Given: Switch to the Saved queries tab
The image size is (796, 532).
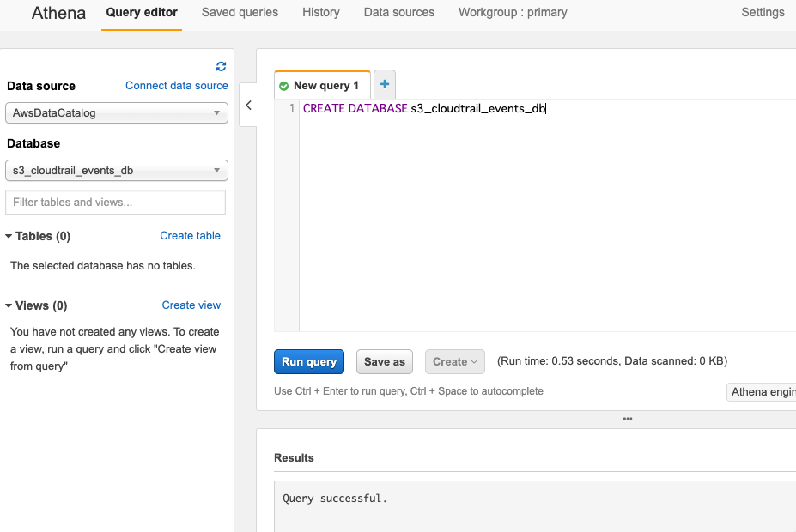Looking at the screenshot, I should coord(240,12).
